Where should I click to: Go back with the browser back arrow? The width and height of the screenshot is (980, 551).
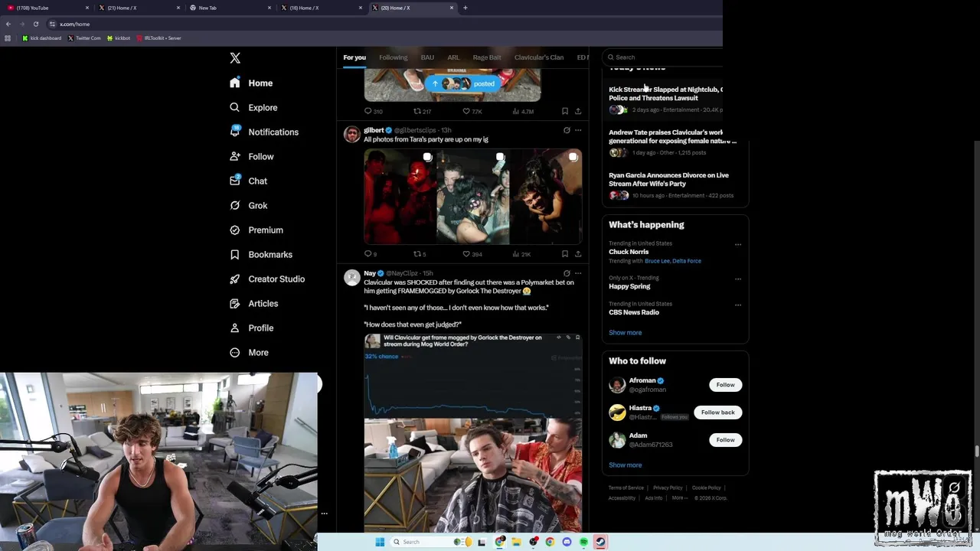8,24
